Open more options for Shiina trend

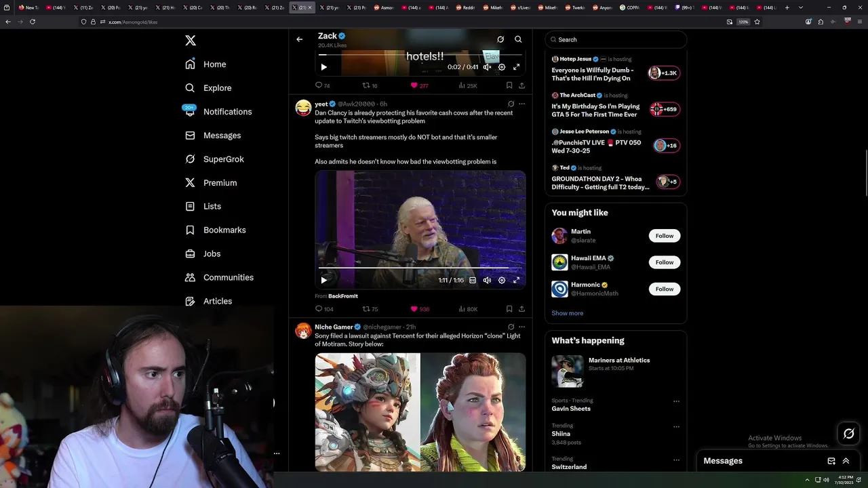(676, 427)
